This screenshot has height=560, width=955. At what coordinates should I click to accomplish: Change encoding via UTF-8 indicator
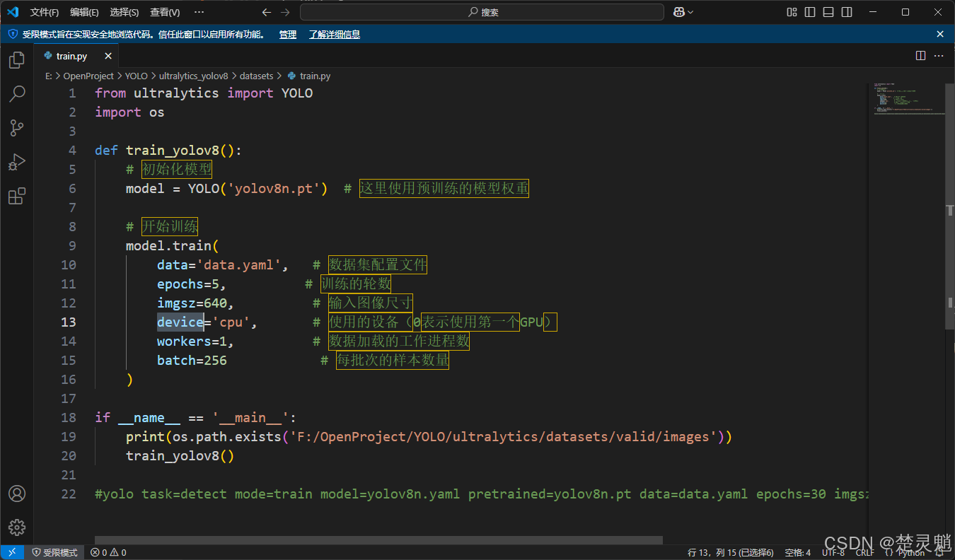[x=833, y=552]
